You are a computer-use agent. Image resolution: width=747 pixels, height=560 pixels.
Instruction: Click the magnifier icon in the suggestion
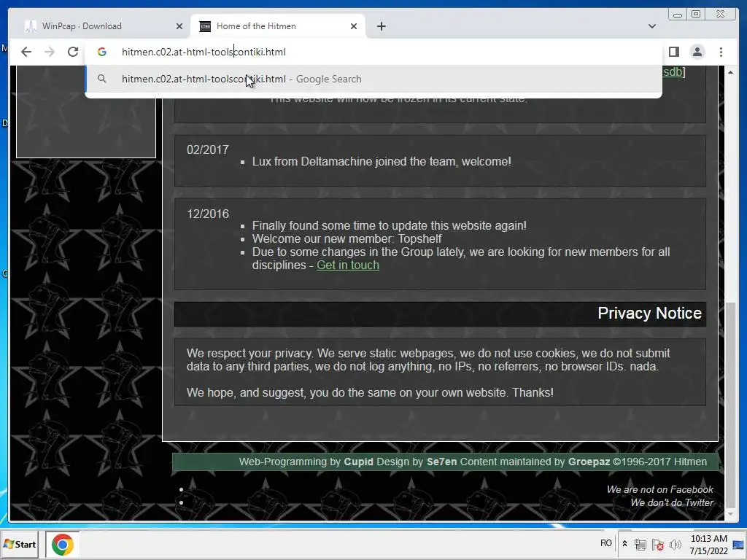101,79
